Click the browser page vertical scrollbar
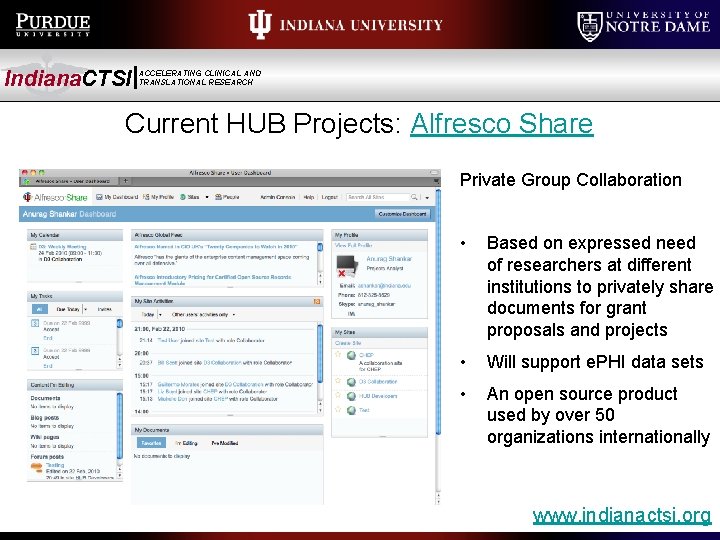The image size is (720, 540). 438,312
